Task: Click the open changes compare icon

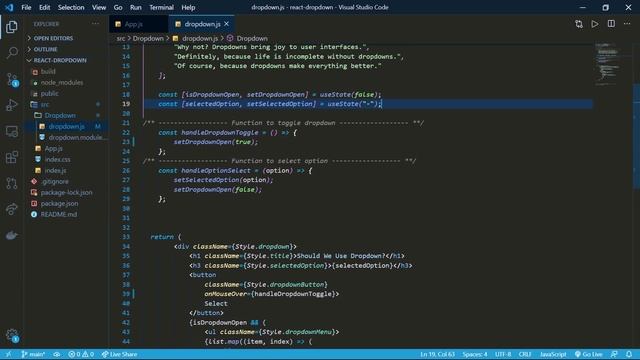Action: (x=579, y=24)
